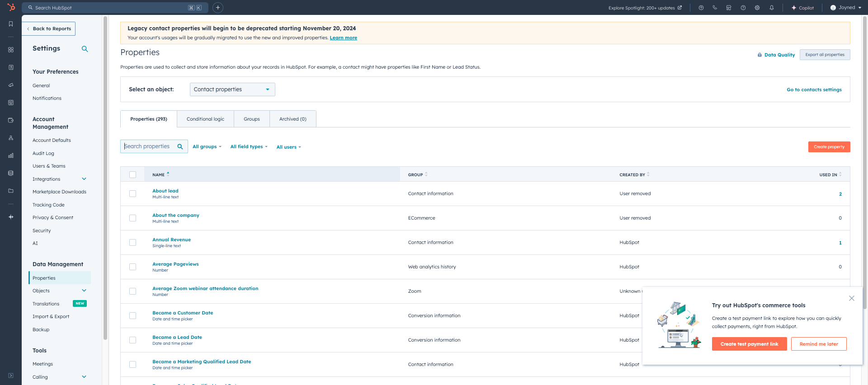Click the upgrade arrow icon in top bar
This screenshot has width=868, height=385.
coord(701,8)
